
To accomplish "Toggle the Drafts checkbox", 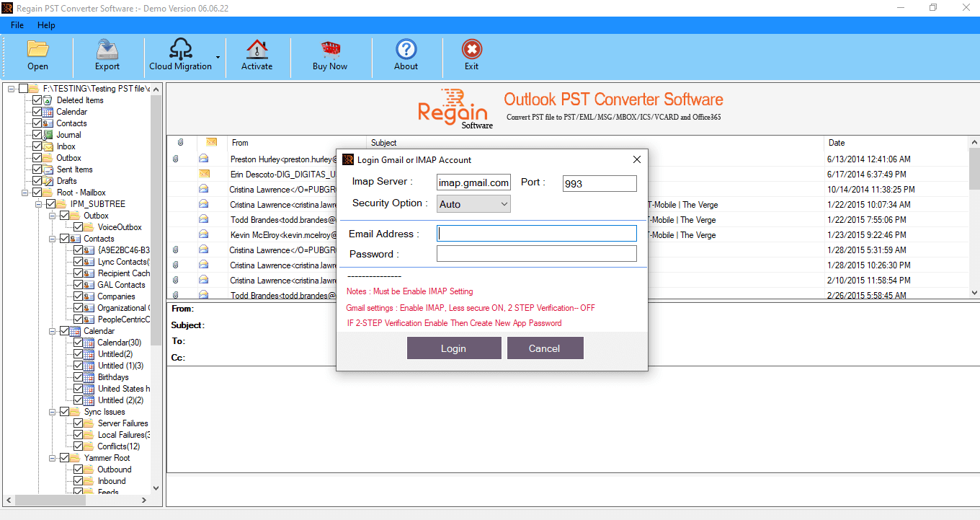I will pos(37,181).
